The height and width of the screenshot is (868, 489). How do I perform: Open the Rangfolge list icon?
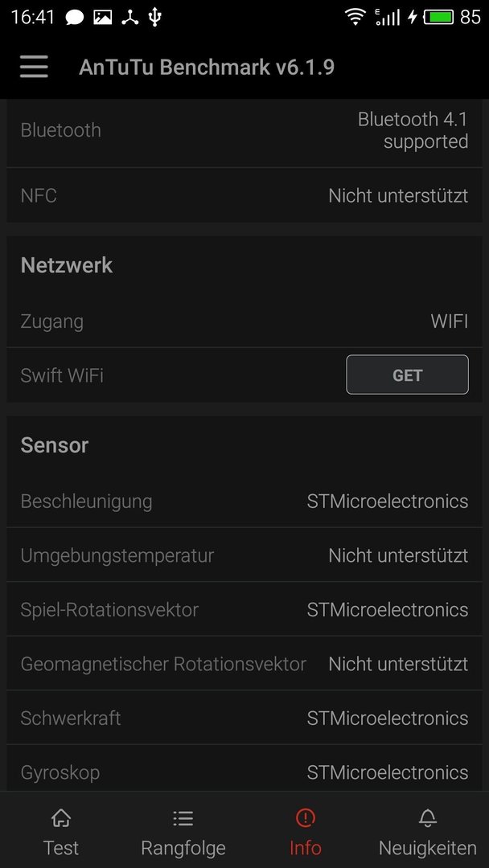pos(183,817)
